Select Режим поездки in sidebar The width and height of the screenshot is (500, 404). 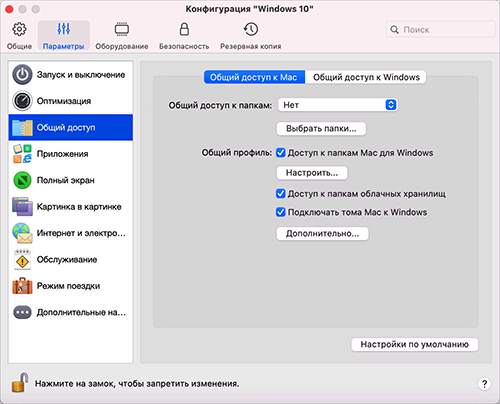[71, 286]
